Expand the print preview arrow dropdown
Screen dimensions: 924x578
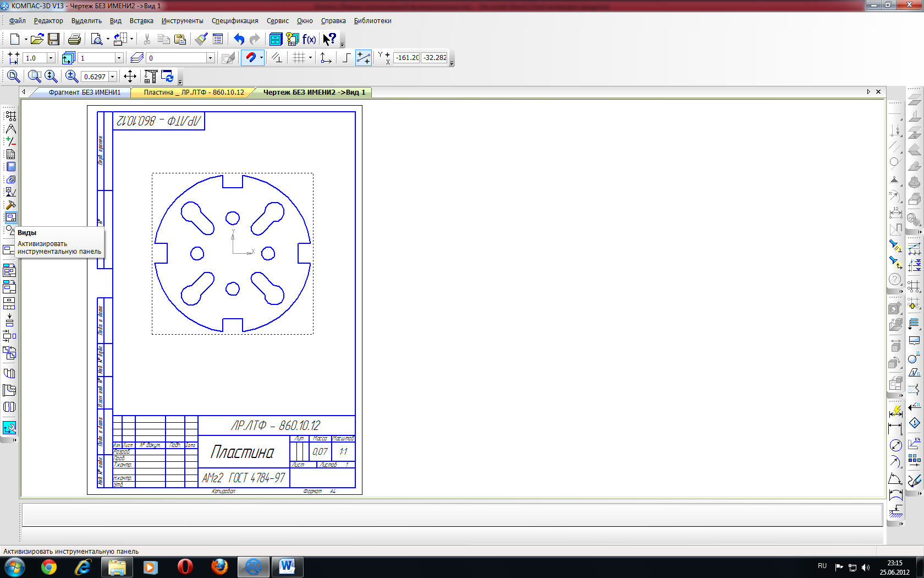pyautogui.click(x=108, y=39)
